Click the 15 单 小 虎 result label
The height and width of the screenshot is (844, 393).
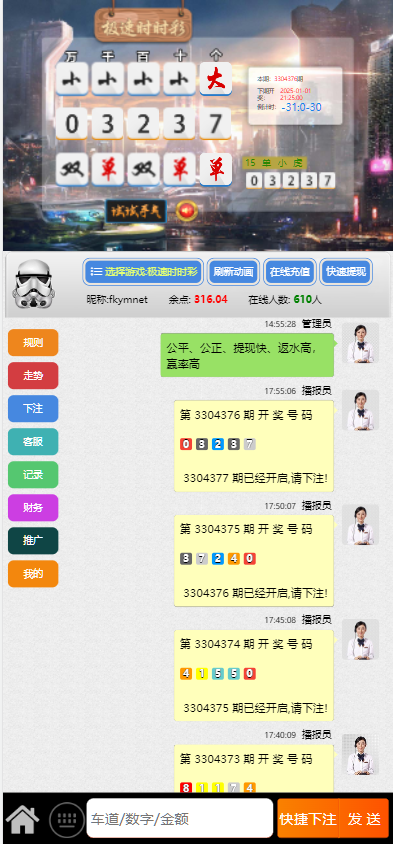click(x=274, y=163)
